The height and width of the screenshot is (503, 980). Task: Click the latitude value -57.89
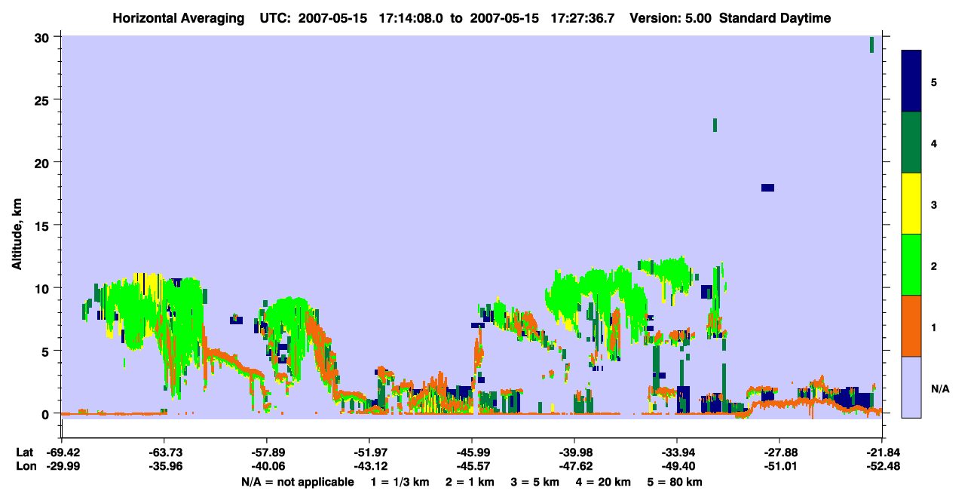[x=267, y=452]
